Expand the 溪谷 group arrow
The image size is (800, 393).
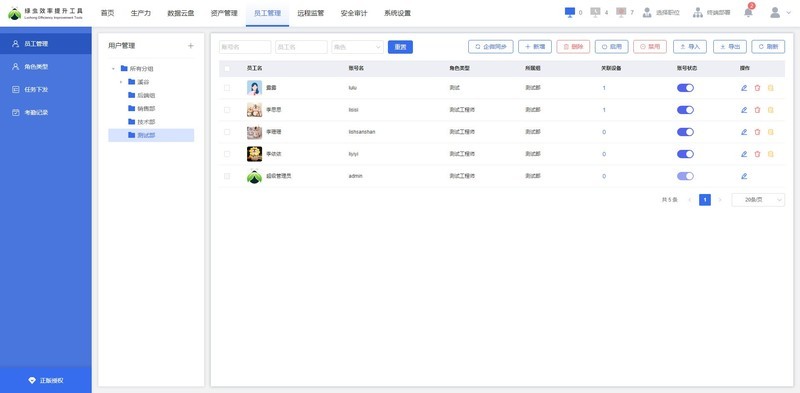point(121,82)
